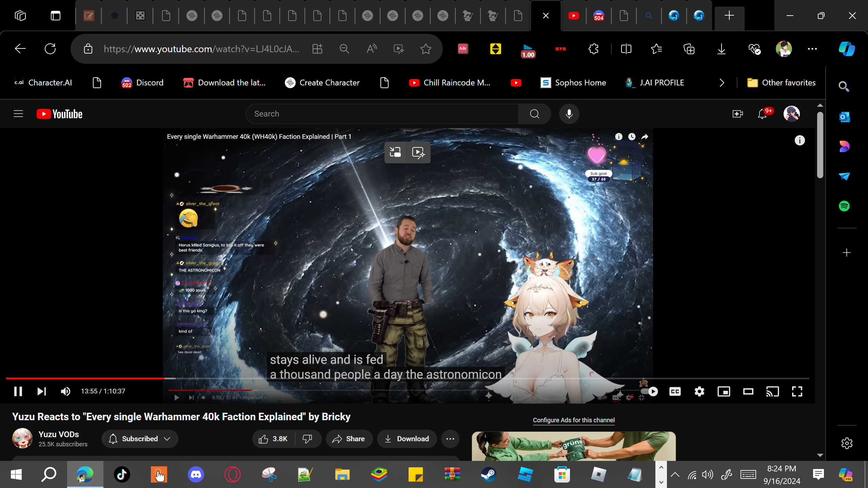Dislike this video
868x488 pixels.
click(x=308, y=439)
